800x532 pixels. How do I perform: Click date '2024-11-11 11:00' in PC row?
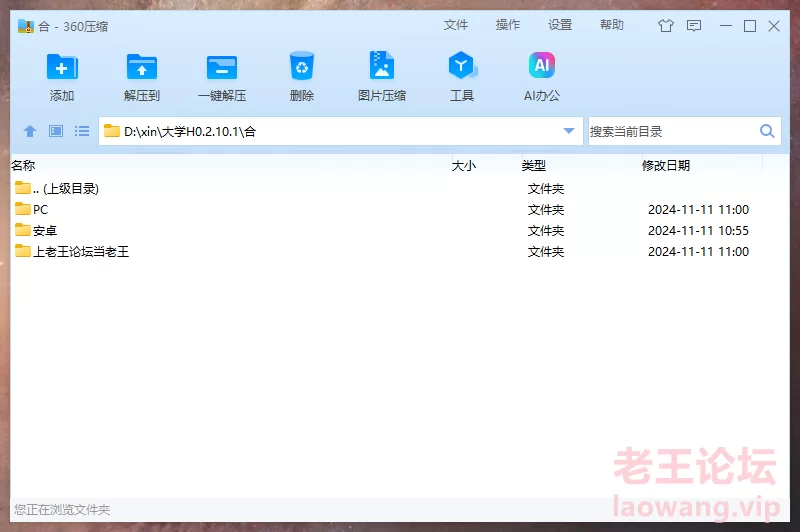(x=698, y=210)
